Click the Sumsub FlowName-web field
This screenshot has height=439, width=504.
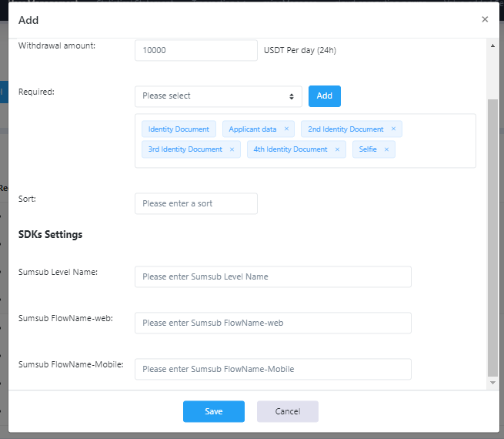273,323
